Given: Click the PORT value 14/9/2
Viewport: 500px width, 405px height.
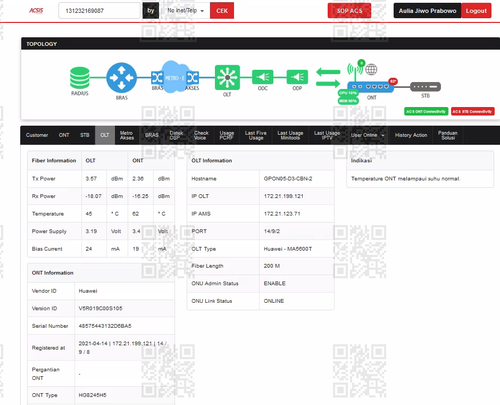Looking at the screenshot, I should [x=272, y=231].
